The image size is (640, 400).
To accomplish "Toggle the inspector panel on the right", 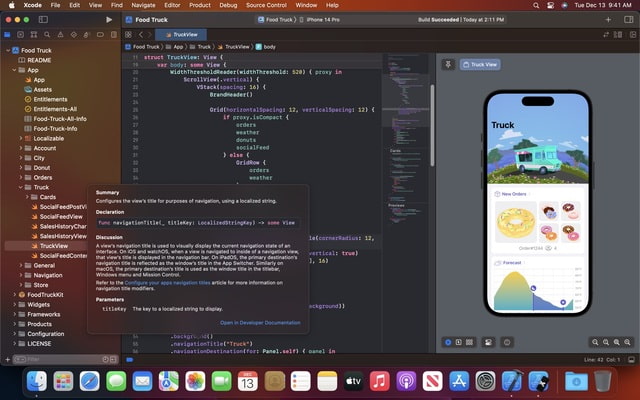I will (x=628, y=19).
